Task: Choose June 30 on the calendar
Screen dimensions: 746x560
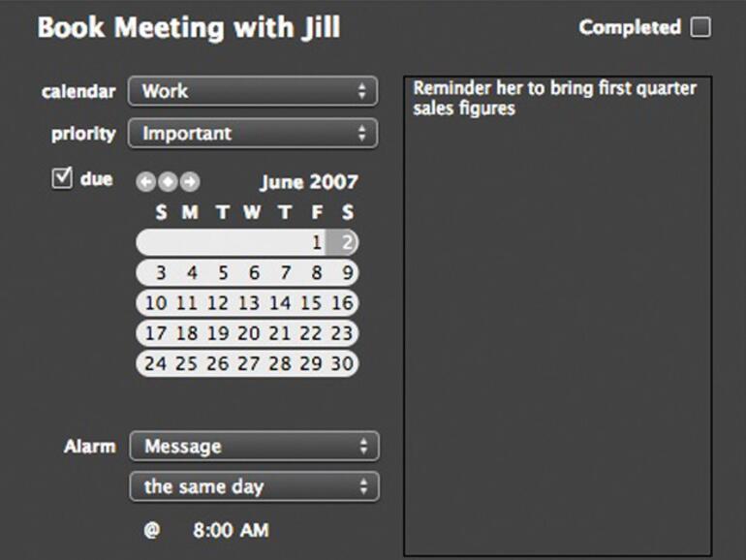Action: (342, 364)
